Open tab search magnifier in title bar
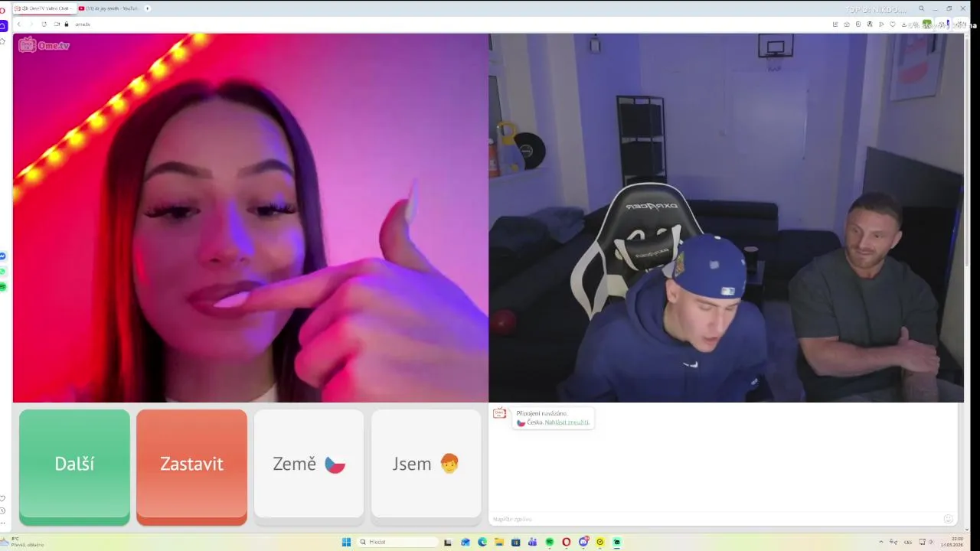980x551 pixels. [922, 8]
